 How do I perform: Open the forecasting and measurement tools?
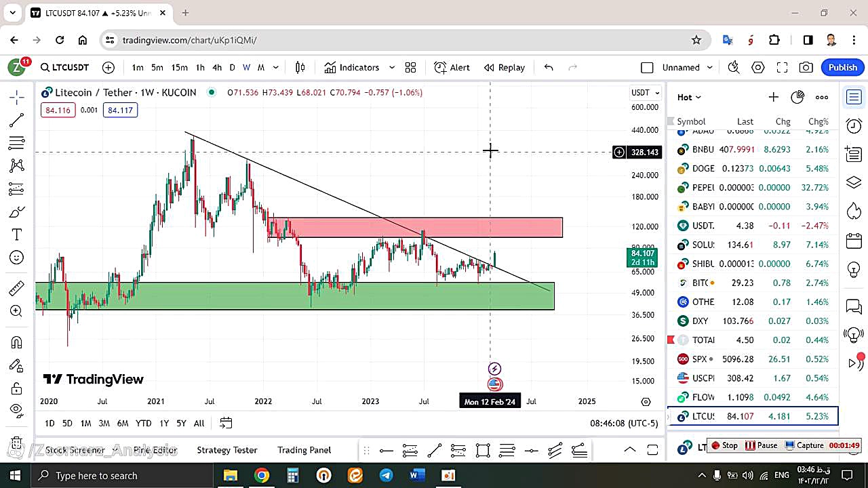[x=17, y=189]
